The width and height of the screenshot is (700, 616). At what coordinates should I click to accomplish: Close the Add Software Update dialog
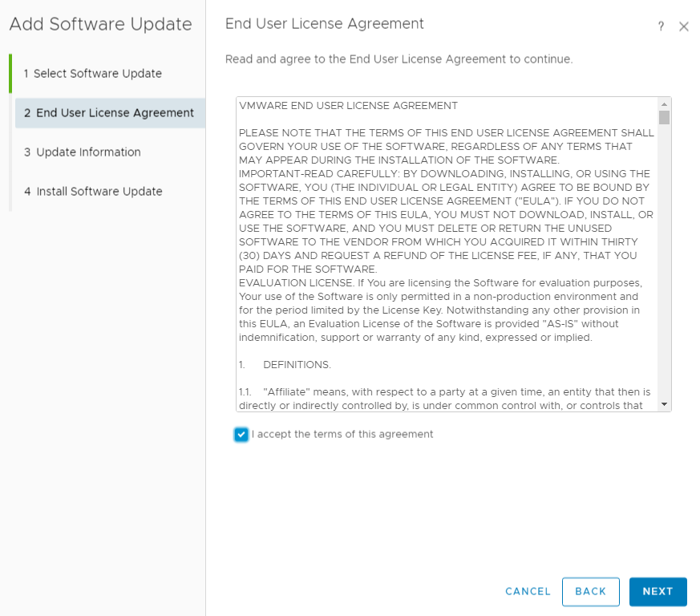(683, 26)
